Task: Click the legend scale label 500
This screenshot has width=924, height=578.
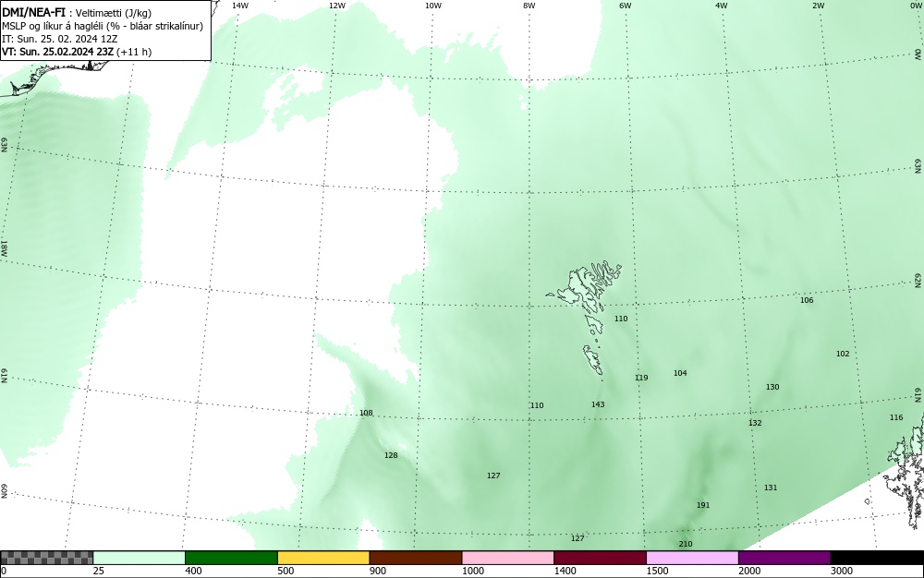Action: point(286,571)
